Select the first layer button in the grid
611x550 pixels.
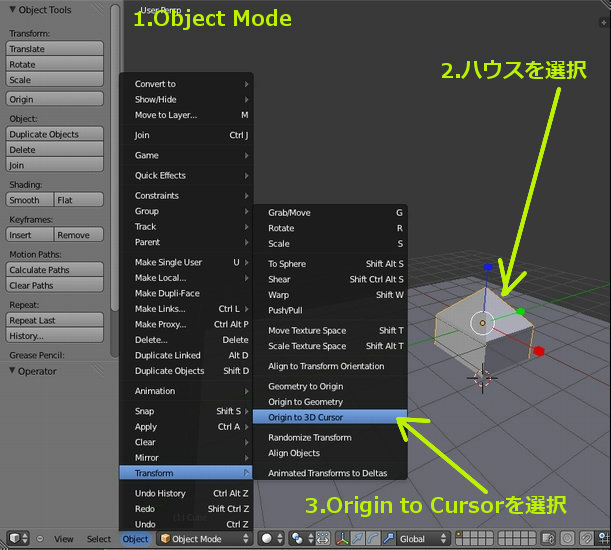click(459, 535)
